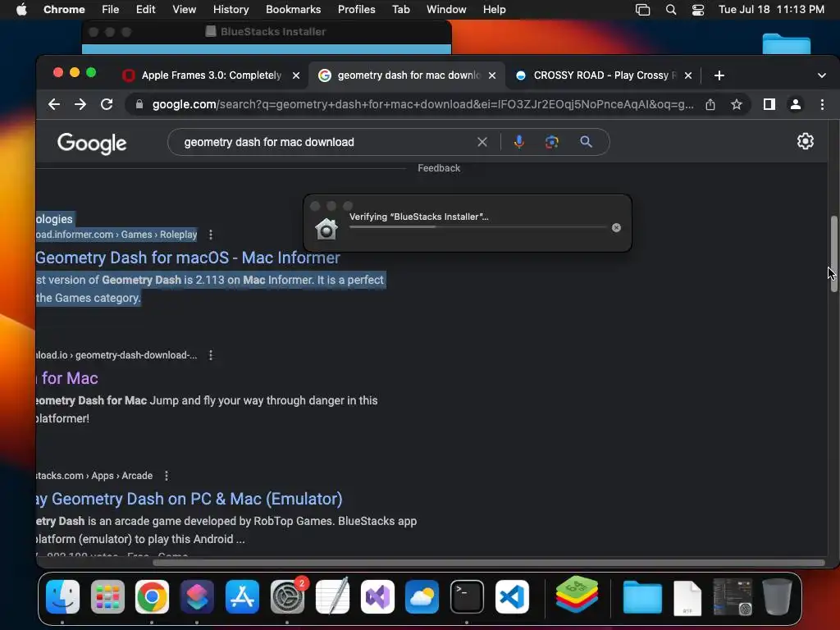Click the site lock icon in address bar

[x=139, y=104]
